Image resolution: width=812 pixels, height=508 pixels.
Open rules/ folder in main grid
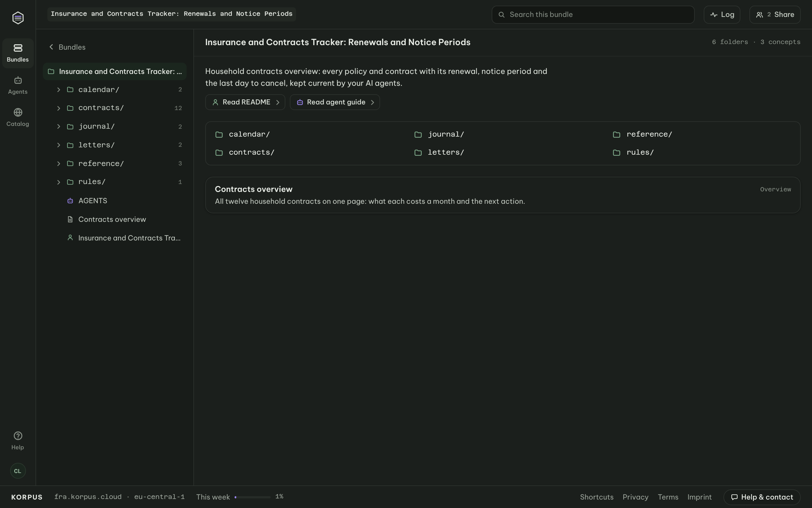(x=633, y=152)
